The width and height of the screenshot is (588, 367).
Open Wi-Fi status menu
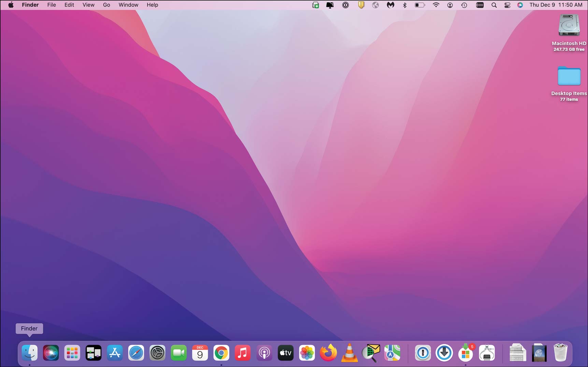436,5
